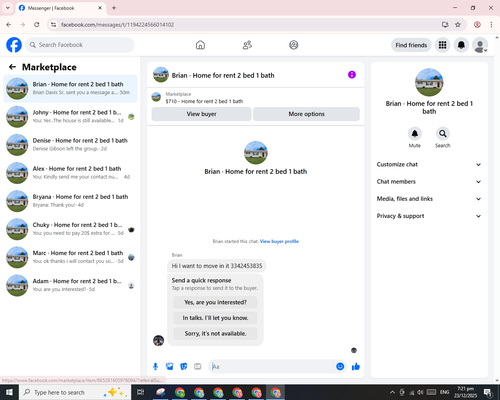Click the browser back arrow

click(9, 25)
